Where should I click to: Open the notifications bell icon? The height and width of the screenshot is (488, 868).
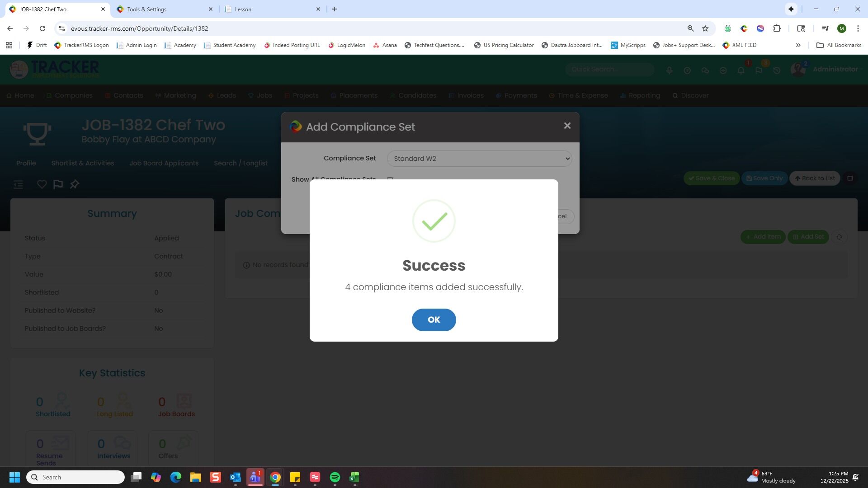tap(741, 70)
